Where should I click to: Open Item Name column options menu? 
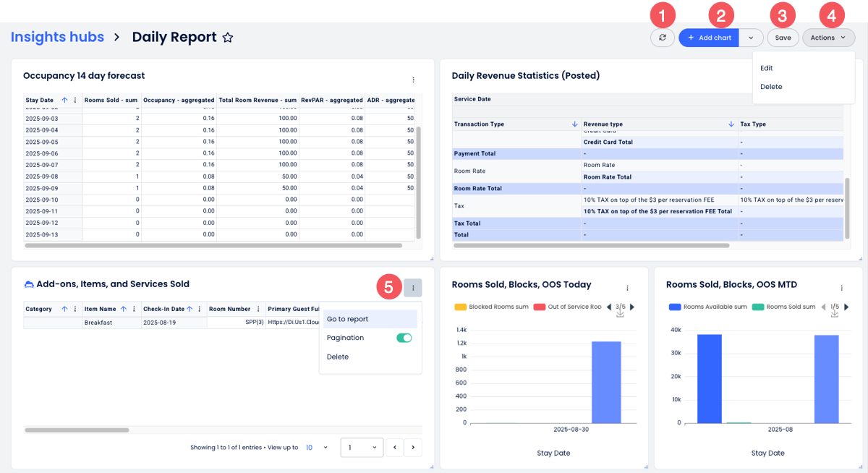coord(134,309)
